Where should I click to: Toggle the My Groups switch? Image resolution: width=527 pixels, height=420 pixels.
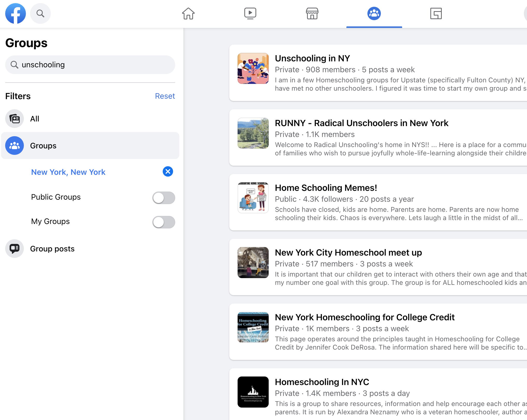click(x=164, y=222)
